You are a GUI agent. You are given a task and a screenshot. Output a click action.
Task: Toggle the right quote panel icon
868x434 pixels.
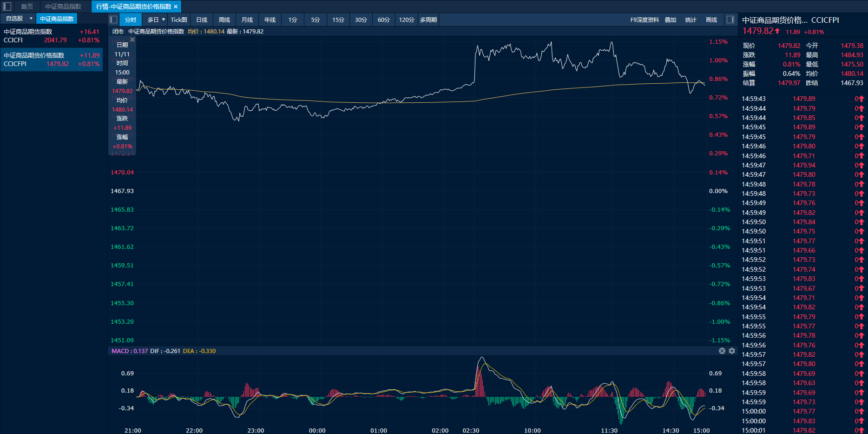click(730, 20)
